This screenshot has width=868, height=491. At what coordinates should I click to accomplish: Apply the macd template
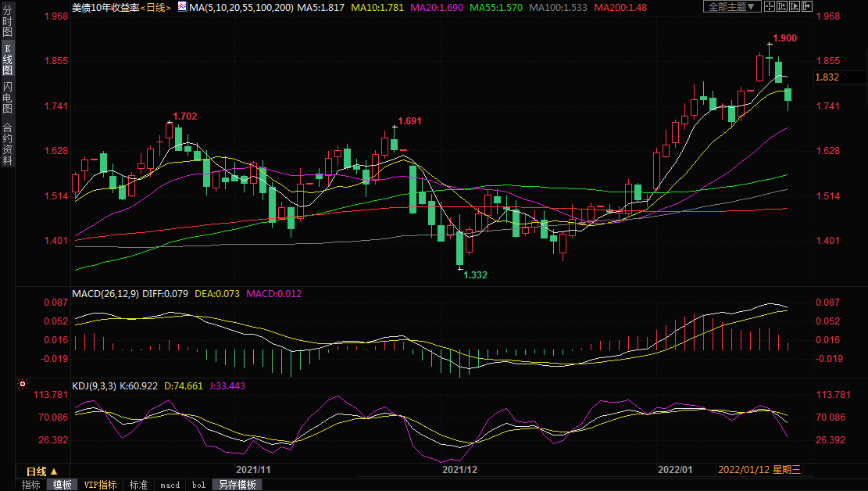[x=170, y=485]
